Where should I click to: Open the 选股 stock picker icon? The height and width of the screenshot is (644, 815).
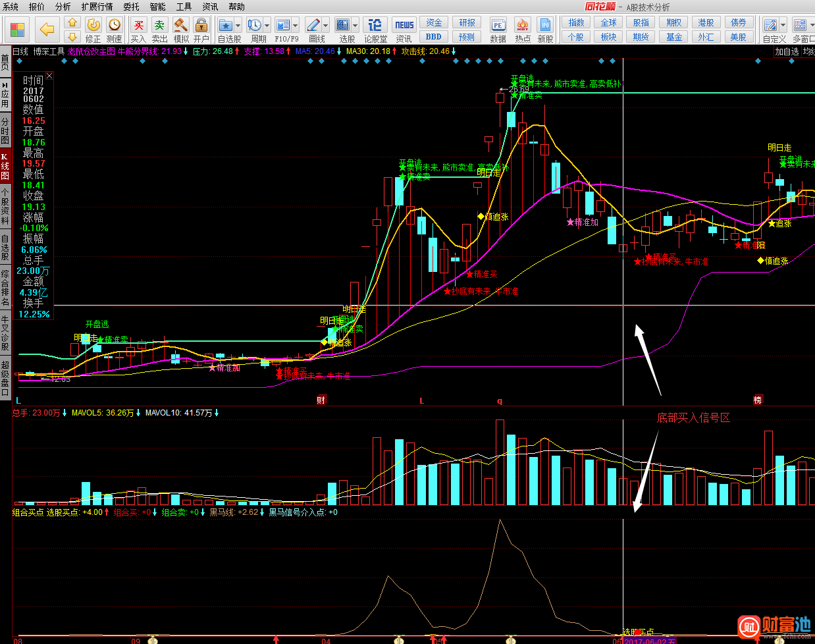tap(343, 25)
